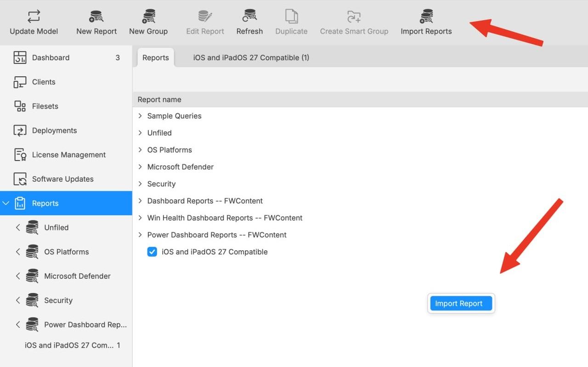Select the License Management label in sidebar
This screenshot has height=367, width=588.
point(69,155)
